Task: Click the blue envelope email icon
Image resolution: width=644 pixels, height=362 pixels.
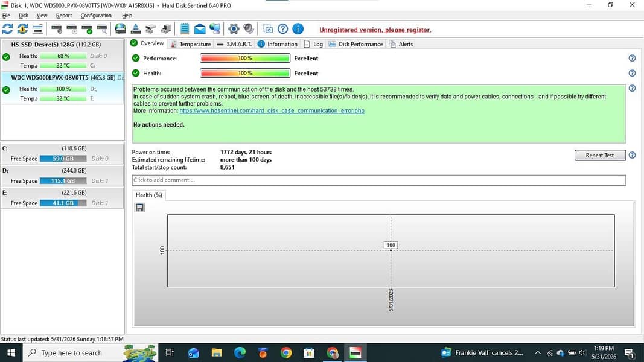Action: [200, 29]
